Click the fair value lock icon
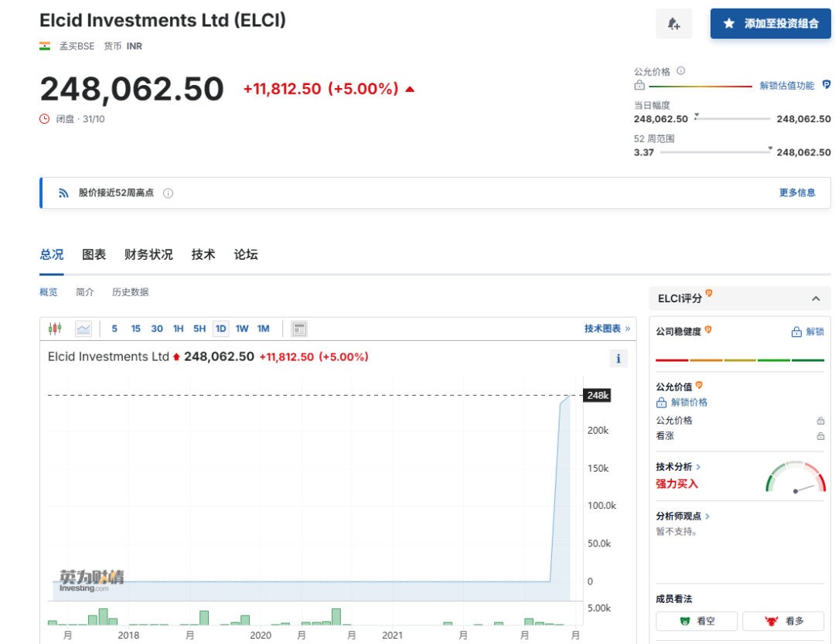This screenshot has height=644, width=835. pos(639,85)
